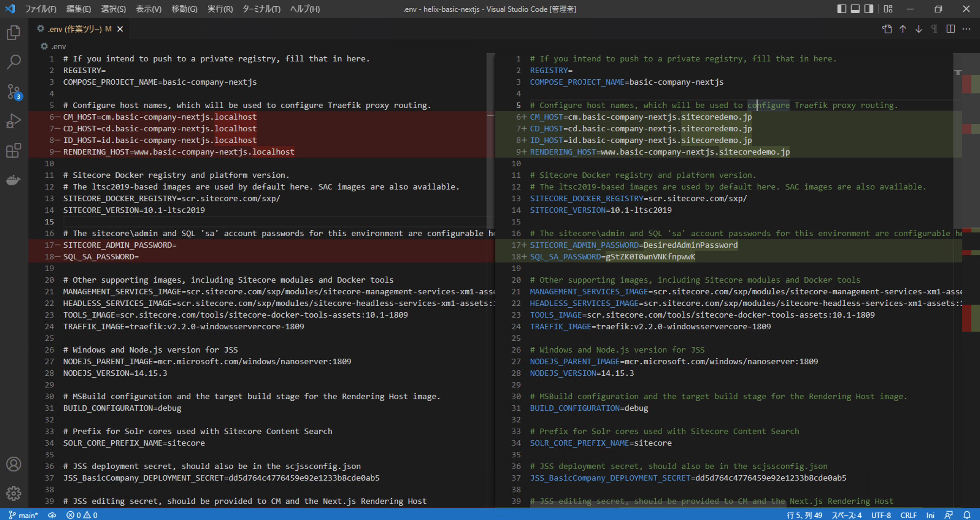The width and height of the screenshot is (980, 520).
Task: Click SOLR_CORE_PREFIX_NAME=sitecore in left pane
Action: pos(134,443)
